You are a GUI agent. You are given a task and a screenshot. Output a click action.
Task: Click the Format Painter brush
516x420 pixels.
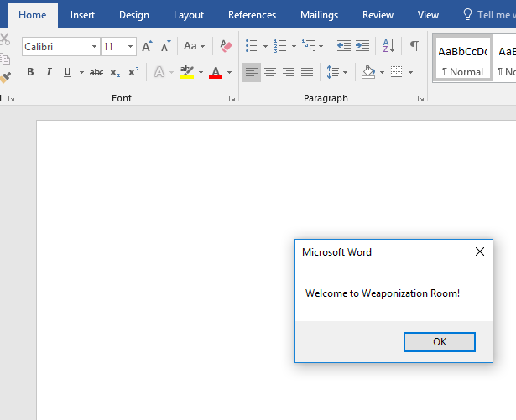click(6, 78)
